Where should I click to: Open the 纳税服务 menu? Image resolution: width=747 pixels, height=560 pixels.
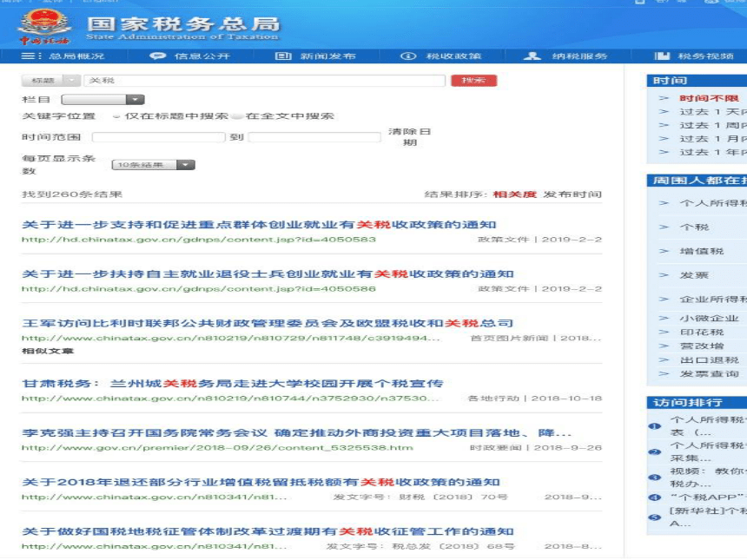point(579,56)
